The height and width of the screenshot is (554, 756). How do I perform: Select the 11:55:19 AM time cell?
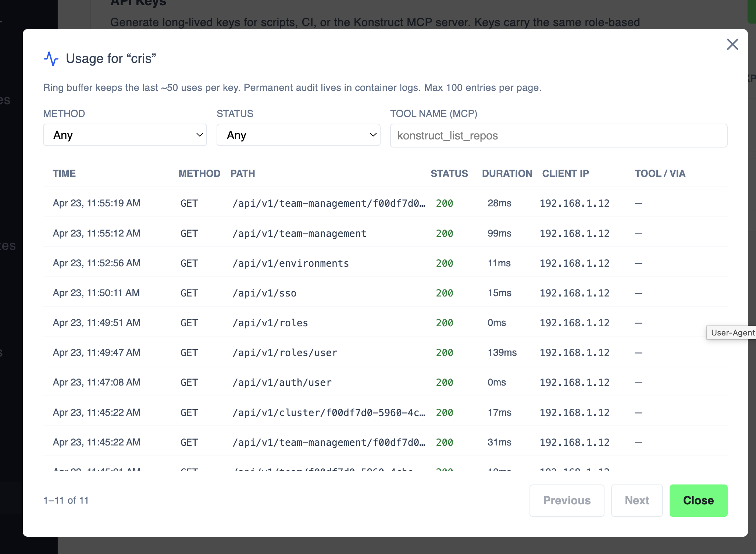coord(97,203)
